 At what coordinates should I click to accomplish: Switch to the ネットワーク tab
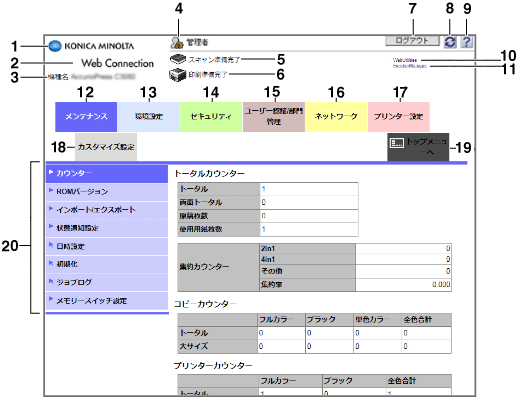(x=336, y=117)
